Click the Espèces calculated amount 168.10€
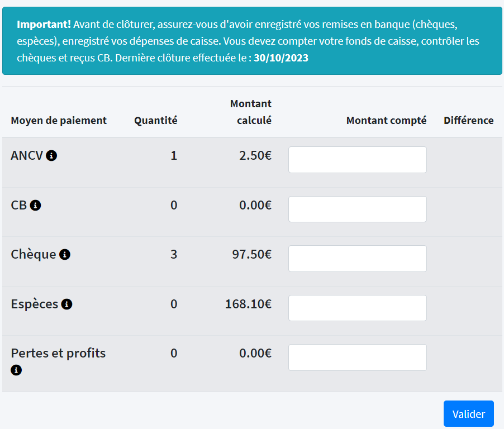Image resolution: width=504 pixels, height=429 pixels. [x=248, y=304]
